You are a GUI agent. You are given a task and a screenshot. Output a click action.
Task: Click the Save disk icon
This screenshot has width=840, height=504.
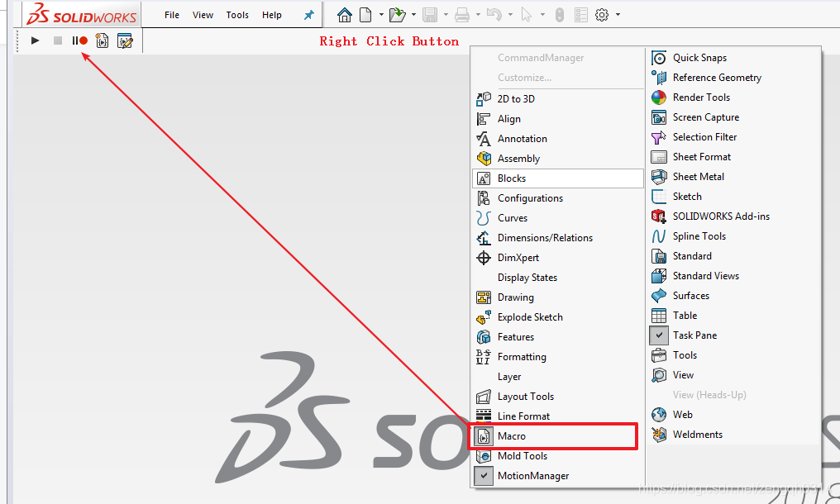(x=430, y=15)
